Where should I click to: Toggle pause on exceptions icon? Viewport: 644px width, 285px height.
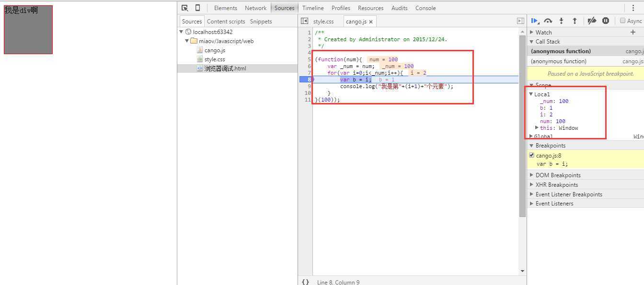pyautogui.click(x=606, y=21)
